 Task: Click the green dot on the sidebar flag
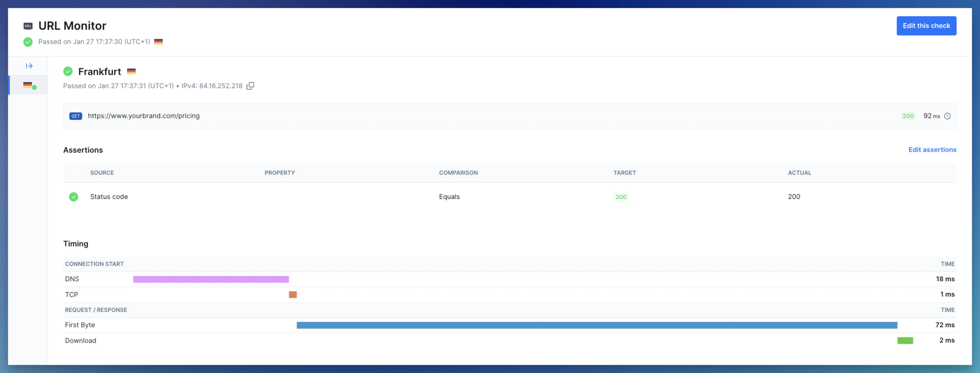pyautogui.click(x=35, y=87)
